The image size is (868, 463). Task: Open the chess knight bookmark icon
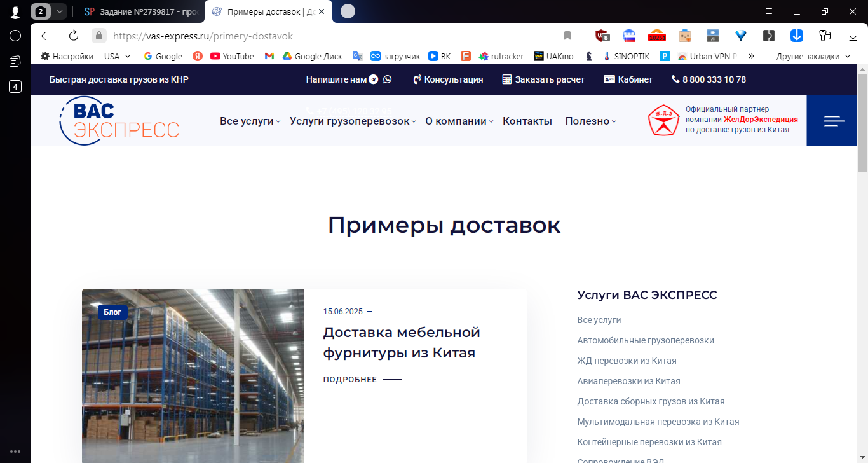(589, 56)
